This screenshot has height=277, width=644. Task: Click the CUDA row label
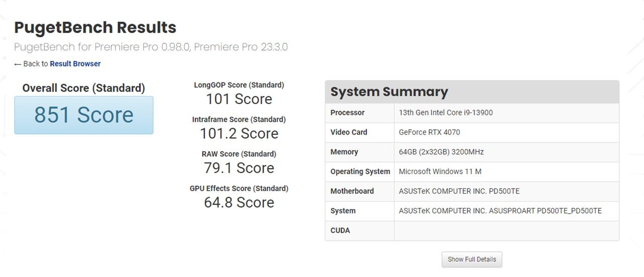click(x=340, y=230)
